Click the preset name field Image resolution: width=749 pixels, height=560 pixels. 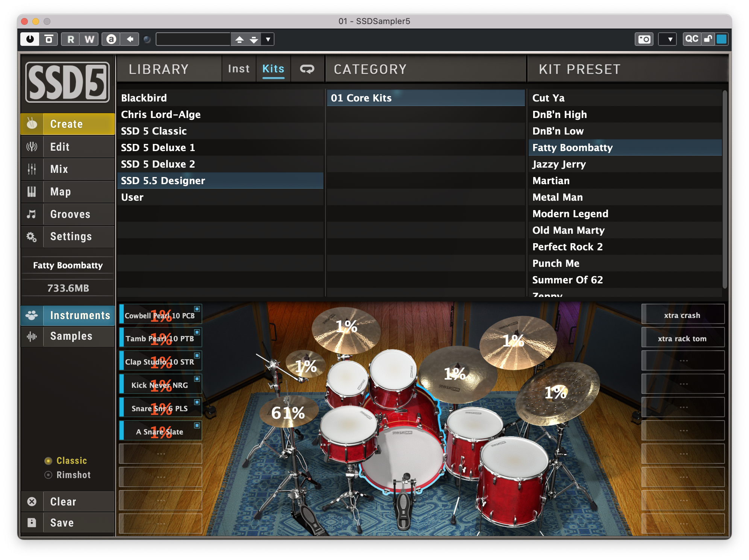click(x=193, y=39)
